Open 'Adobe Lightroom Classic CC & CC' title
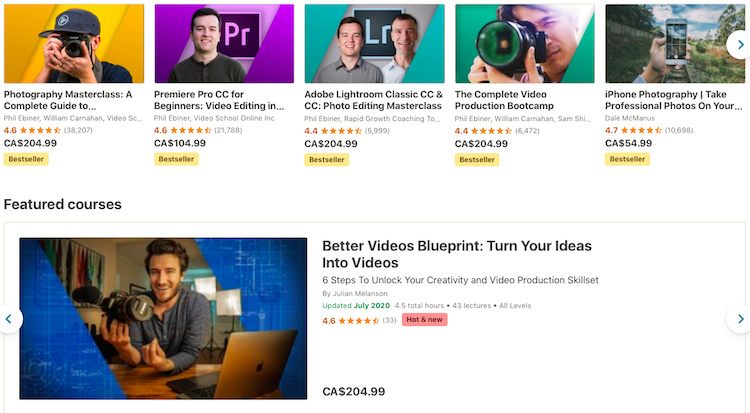Image resolution: width=750 pixels, height=413 pixels. pos(374,100)
